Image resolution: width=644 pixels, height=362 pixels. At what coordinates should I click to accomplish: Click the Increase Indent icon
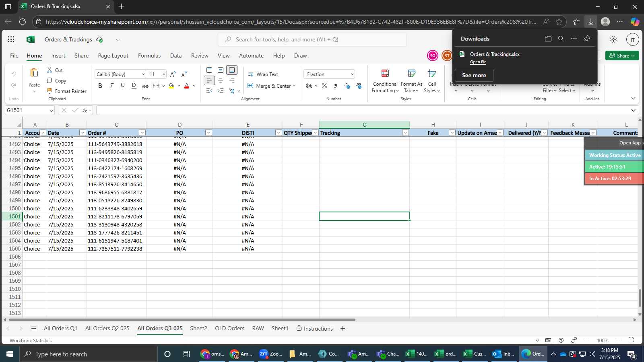tap(221, 91)
